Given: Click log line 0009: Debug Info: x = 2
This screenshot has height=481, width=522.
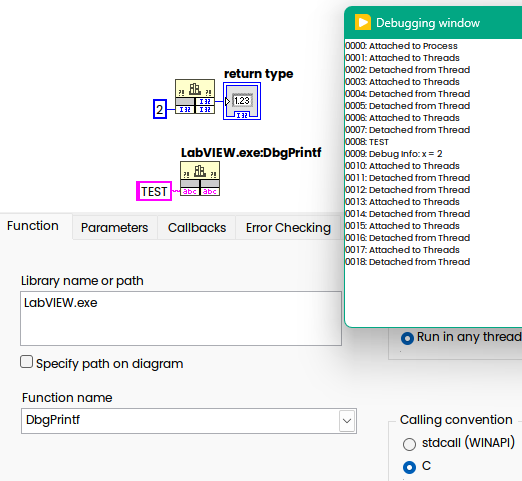Looking at the screenshot, I should (394, 154).
